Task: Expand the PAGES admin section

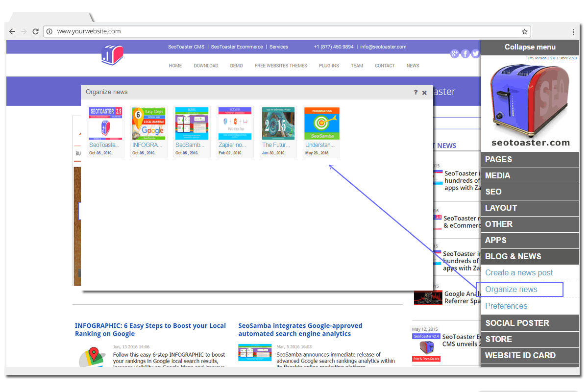Action: 530,160
